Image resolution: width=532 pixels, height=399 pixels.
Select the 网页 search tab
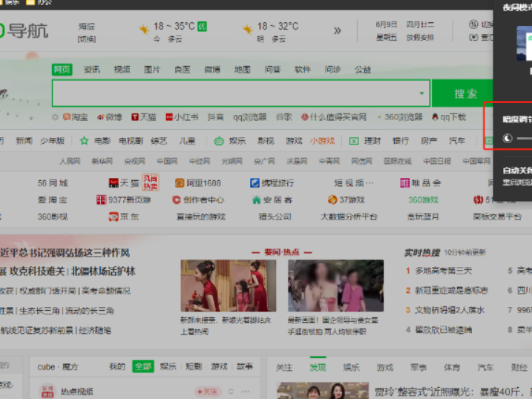click(x=62, y=70)
